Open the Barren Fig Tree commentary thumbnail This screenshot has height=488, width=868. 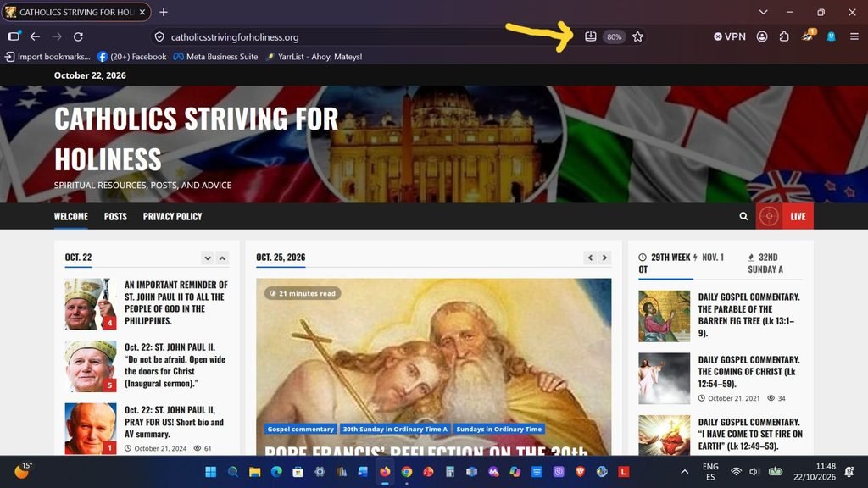(665, 316)
